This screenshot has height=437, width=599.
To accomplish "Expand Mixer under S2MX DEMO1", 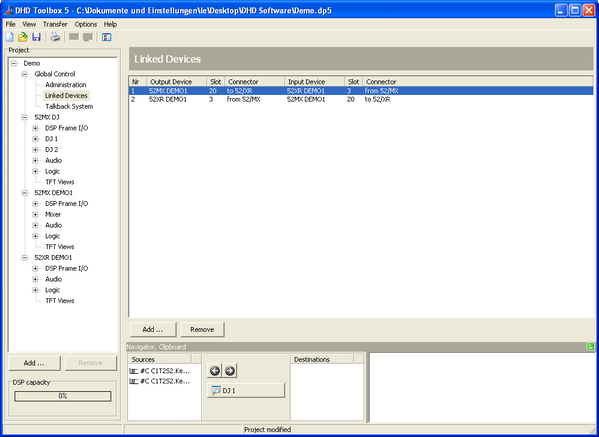I will tap(35, 215).
